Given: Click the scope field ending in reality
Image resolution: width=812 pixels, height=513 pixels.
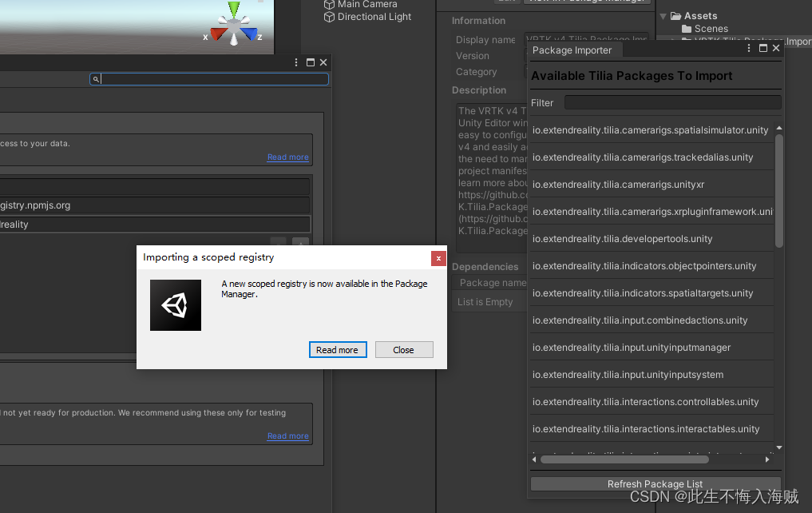Looking at the screenshot, I should pos(154,225).
